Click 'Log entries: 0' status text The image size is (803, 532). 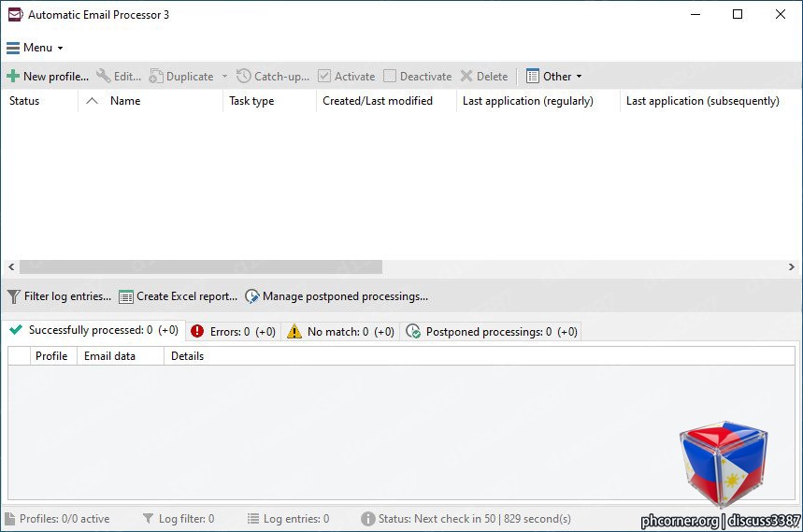click(296, 519)
